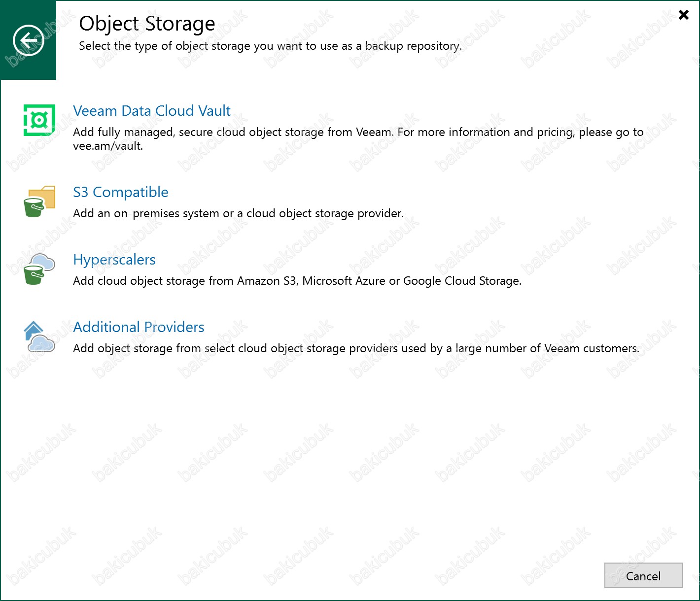Click description mentioning Amazon S3, Microsoft Azure
This screenshot has width=700, height=601.
pos(297,281)
